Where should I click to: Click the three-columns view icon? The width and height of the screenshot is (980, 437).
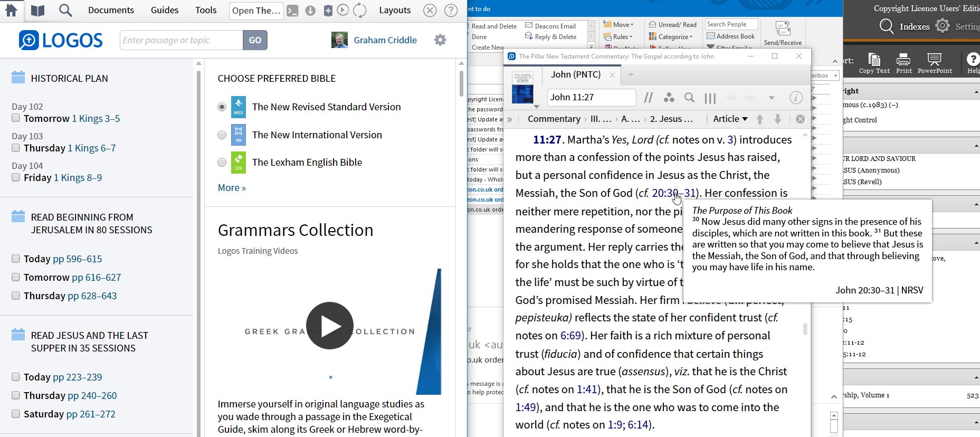point(710,98)
